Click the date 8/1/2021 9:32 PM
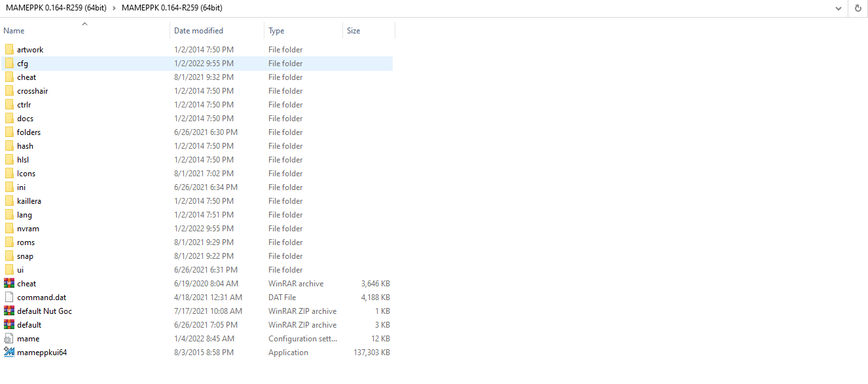868x384 pixels. pyautogui.click(x=204, y=77)
